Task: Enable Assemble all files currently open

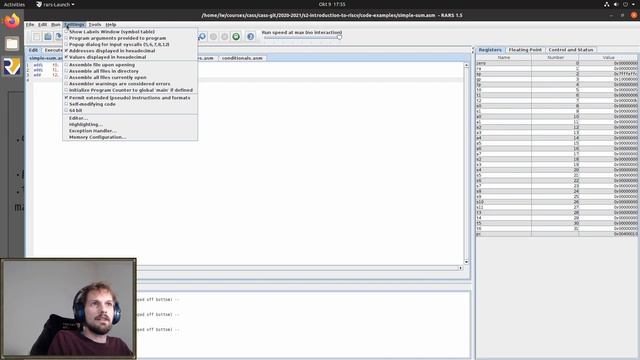Action: click(x=130, y=78)
